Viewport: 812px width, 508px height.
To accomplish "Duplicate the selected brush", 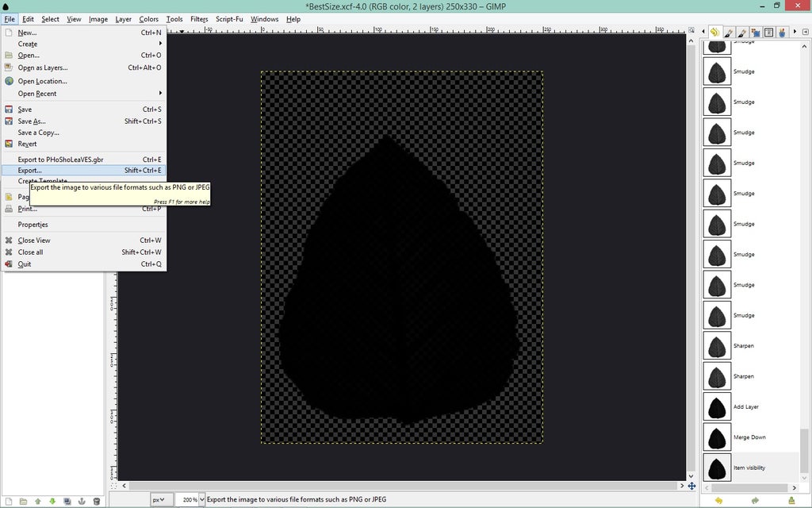I will click(67, 500).
